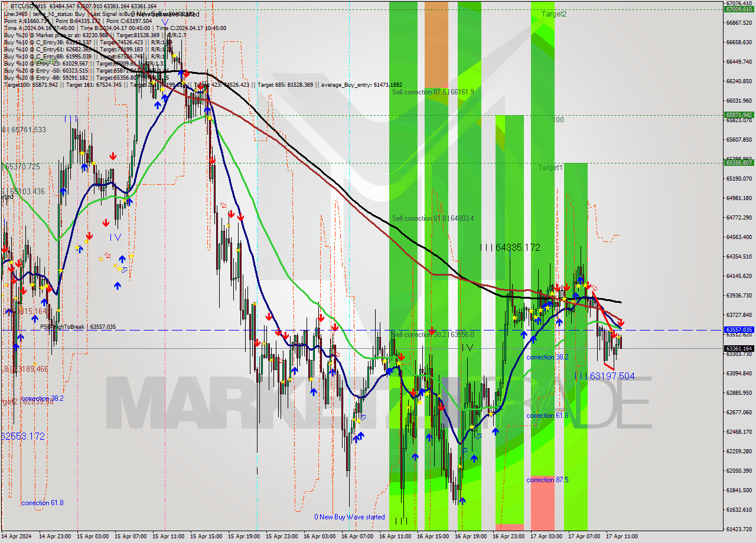Click the black 63557.035 price tag

point(739,330)
